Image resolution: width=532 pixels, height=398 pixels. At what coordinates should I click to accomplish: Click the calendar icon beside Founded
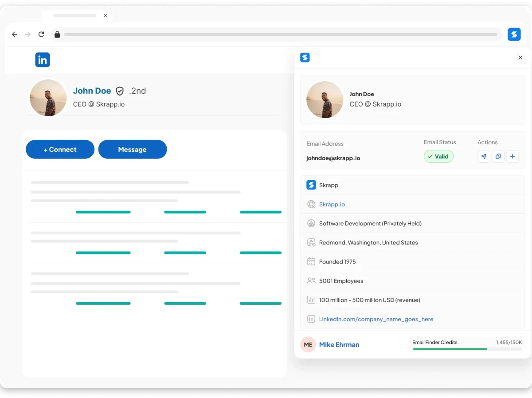click(x=311, y=262)
